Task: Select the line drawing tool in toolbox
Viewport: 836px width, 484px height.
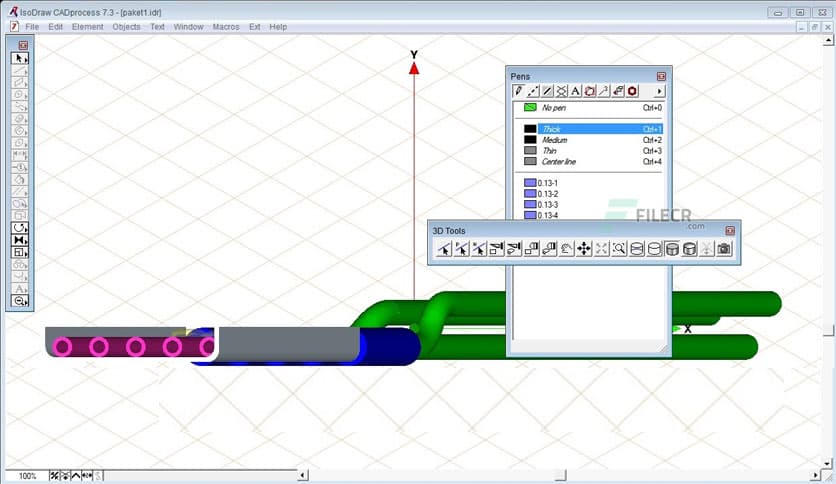Action: pyautogui.click(x=20, y=70)
